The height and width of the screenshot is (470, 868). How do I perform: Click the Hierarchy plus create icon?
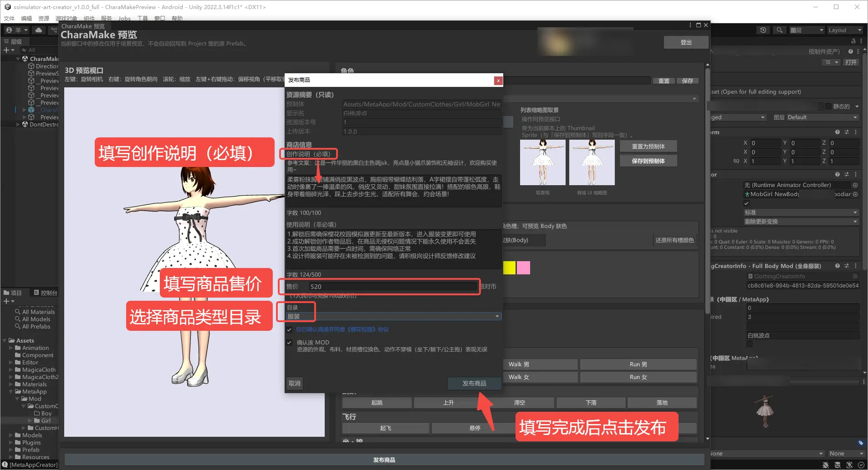click(6, 50)
